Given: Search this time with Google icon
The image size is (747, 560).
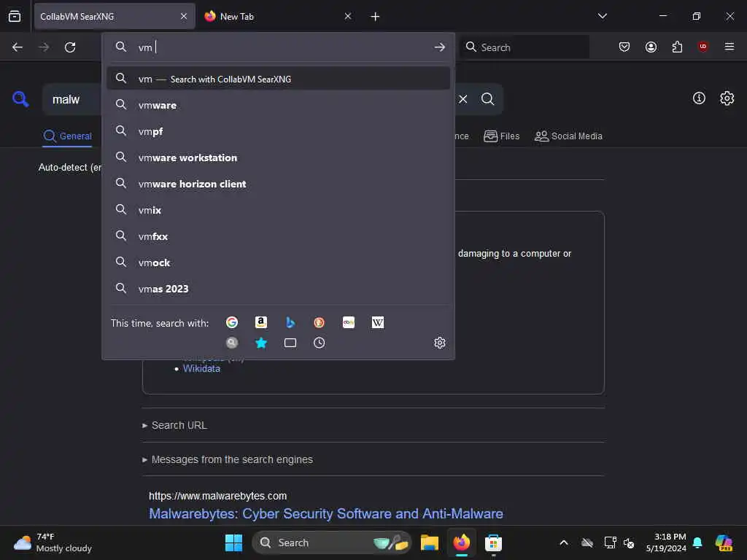Looking at the screenshot, I should click(x=232, y=322).
